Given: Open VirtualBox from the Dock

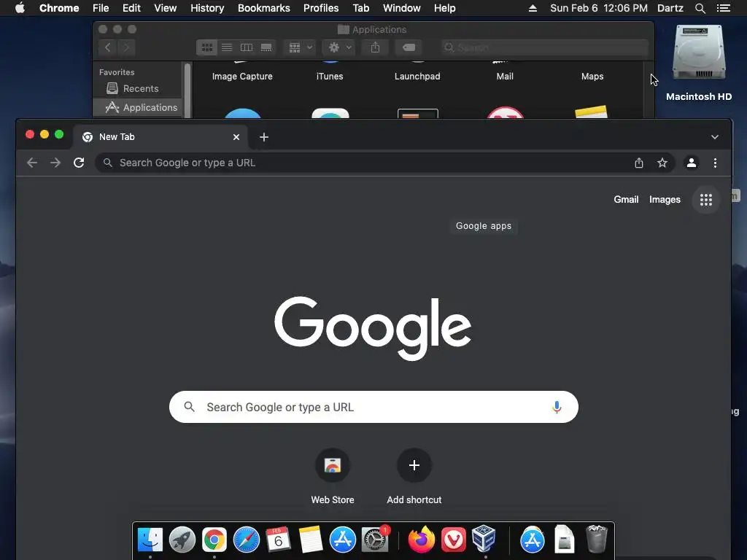Looking at the screenshot, I should pyautogui.click(x=484, y=539).
